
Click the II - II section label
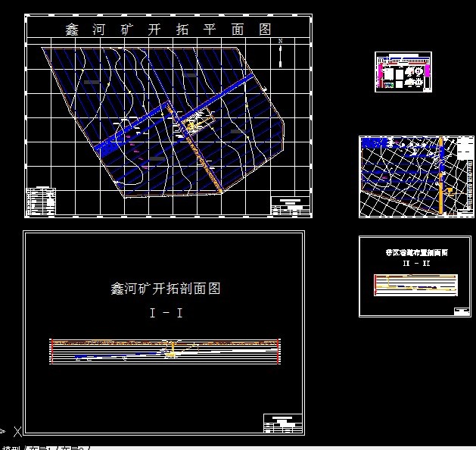[x=416, y=263]
